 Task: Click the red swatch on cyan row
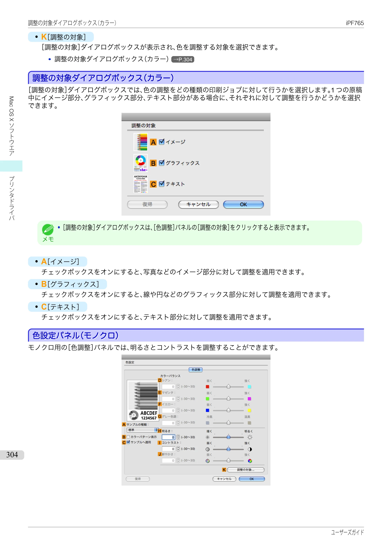pos(208,386)
